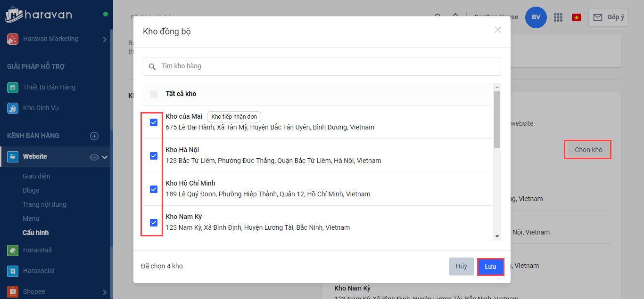Click the Vietnam flag language icon
Image resolution: width=644 pixels, height=299 pixels.
[x=576, y=17]
